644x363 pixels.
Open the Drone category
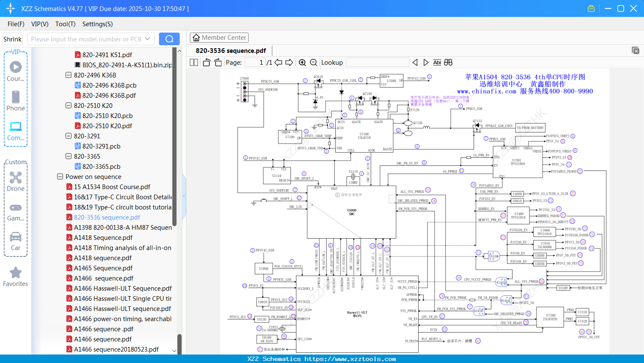coord(16,181)
